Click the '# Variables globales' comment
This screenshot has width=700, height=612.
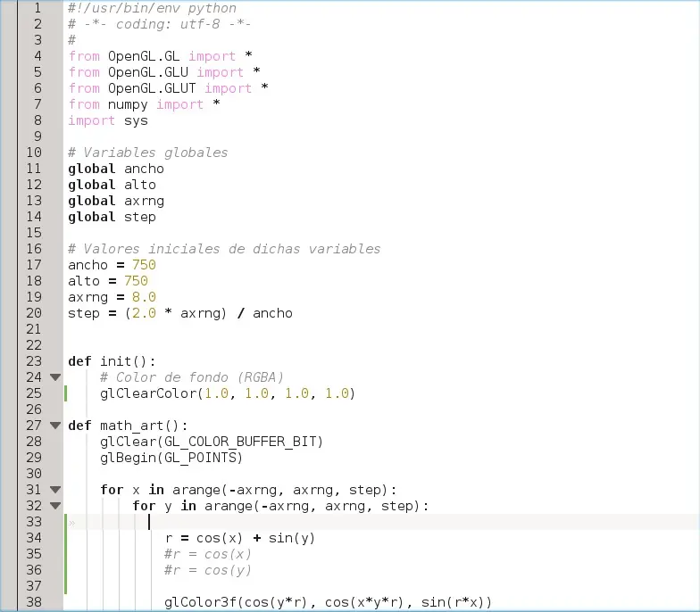(x=148, y=153)
